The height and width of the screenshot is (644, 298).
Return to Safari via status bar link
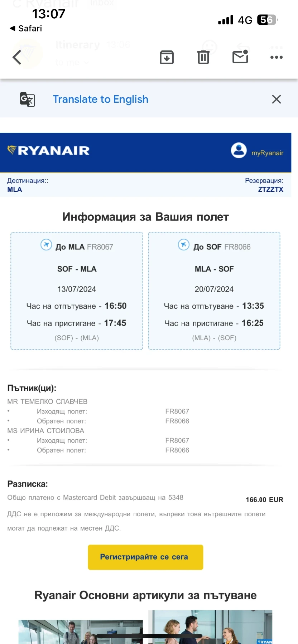(26, 28)
